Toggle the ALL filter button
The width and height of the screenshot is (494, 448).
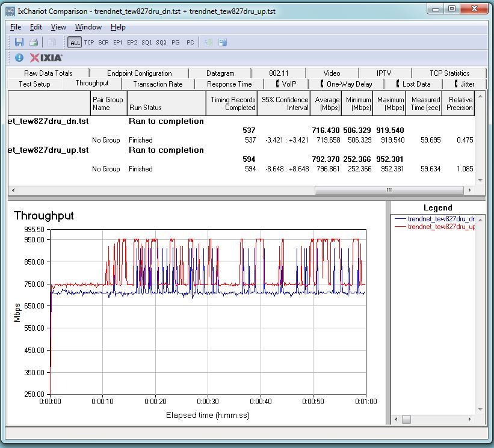click(75, 43)
